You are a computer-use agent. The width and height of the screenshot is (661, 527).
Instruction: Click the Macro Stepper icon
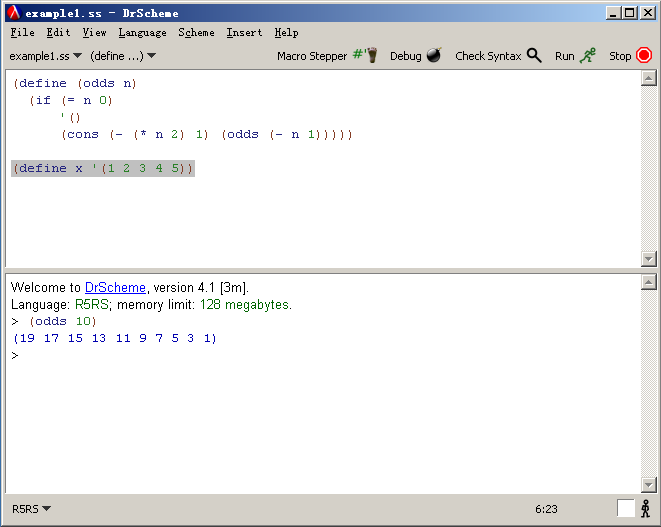click(364, 56)
